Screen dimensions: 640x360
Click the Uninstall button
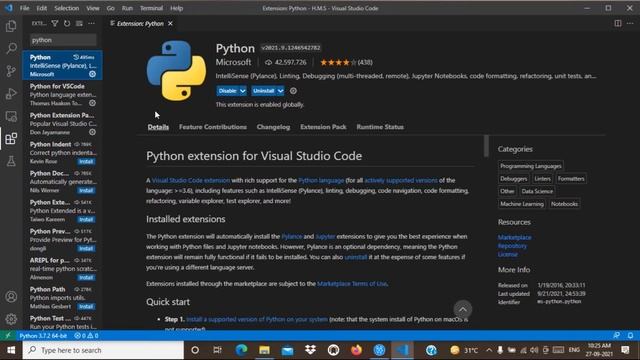pos(264,91)
